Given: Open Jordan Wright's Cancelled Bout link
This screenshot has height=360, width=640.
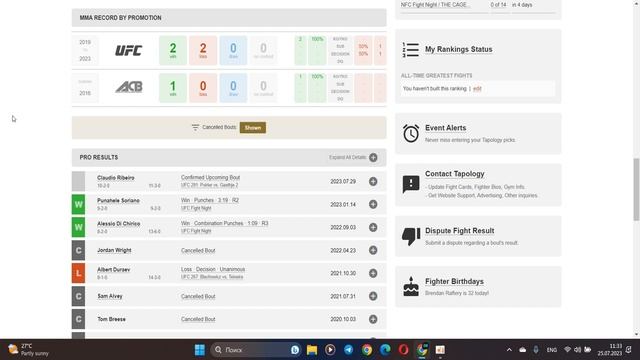Looking at the screenshot, I should (198, 251).
